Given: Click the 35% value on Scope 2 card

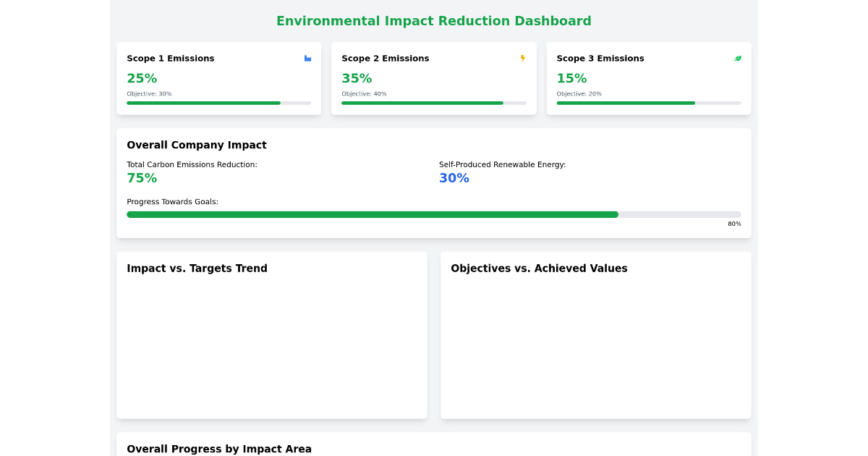Looking at the screenshot, I should point(357,77).
